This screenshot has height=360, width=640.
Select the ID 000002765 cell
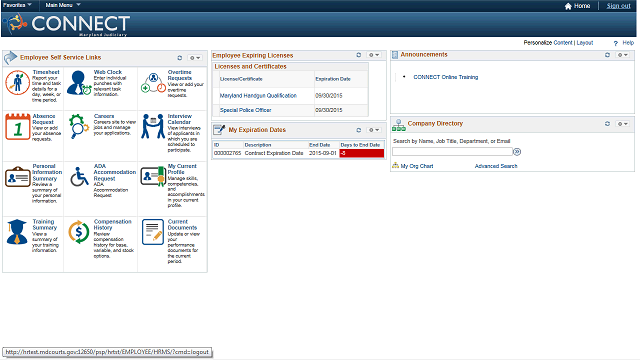tap(227, 153)
